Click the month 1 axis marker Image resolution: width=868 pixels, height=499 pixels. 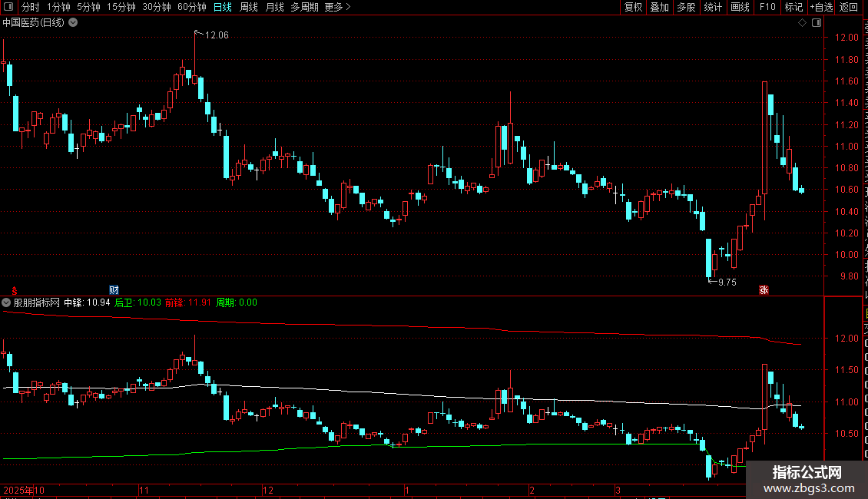point(407,490)
